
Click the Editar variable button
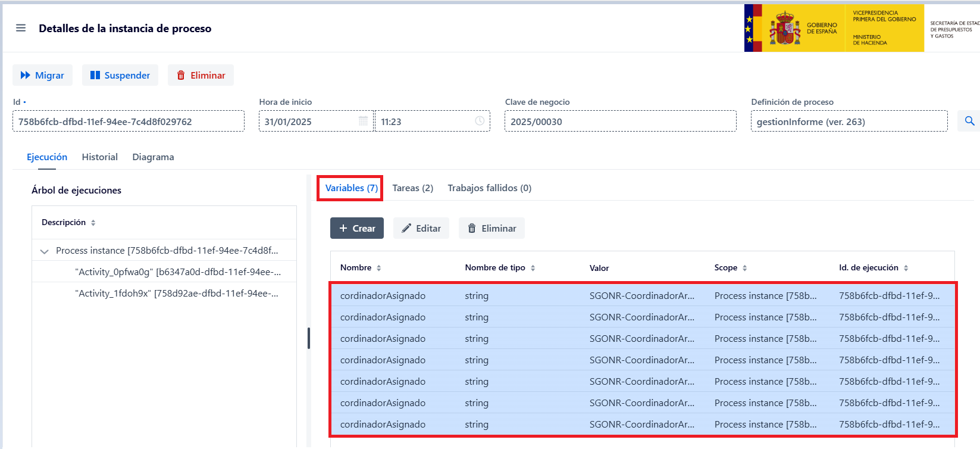[x=421, y=228]
